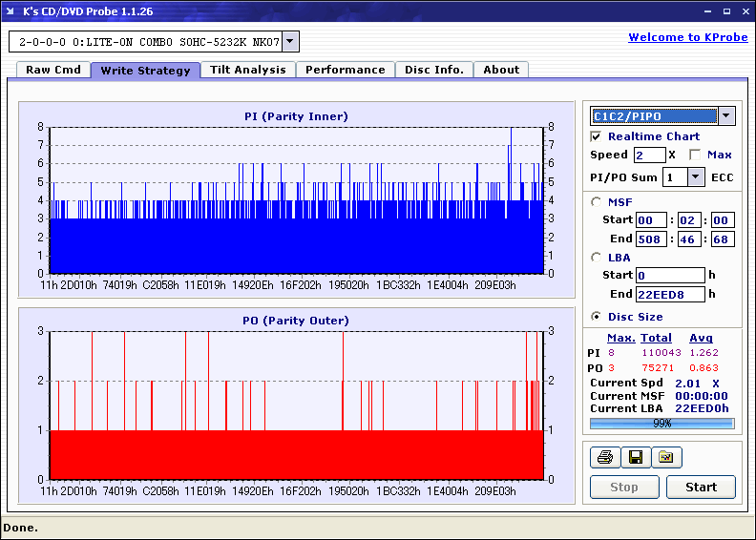756x540 pixels.
Task: Select the MSF range radio button
Action: [597, 201]
